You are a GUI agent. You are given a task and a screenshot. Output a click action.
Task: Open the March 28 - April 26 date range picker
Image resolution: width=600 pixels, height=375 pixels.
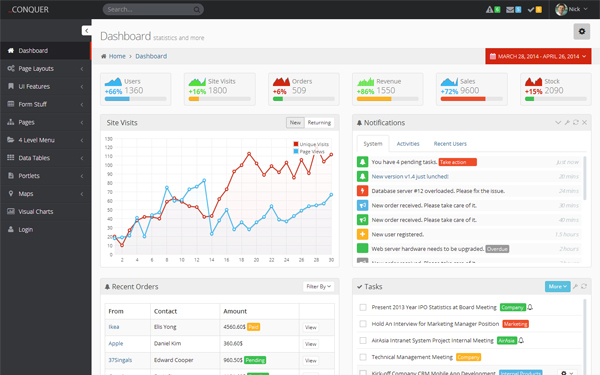pos(538,56)
